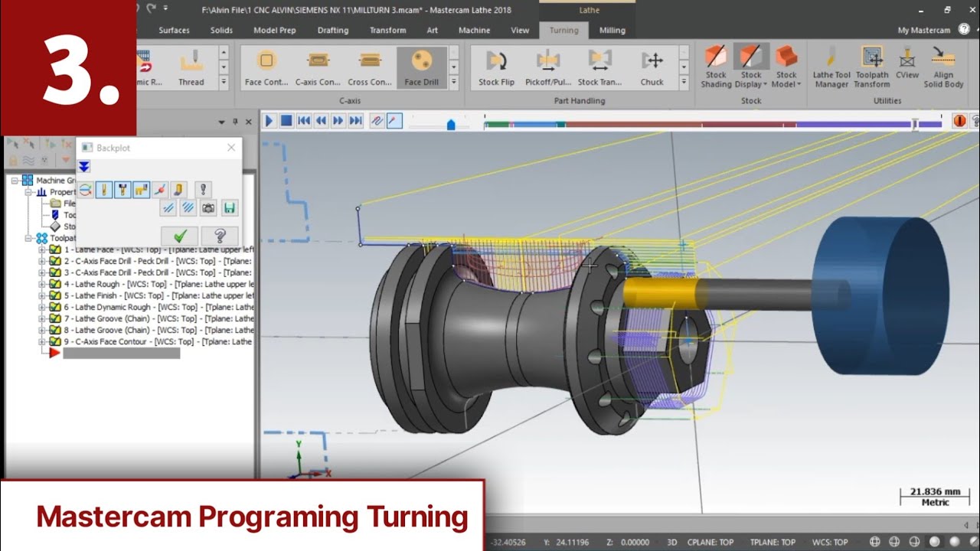Open the Stock Transfer command

pos(599,67)
